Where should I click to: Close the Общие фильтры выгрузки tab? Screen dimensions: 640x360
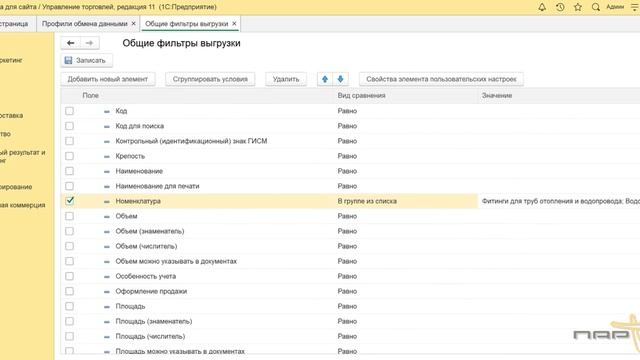tap(234, 24)
